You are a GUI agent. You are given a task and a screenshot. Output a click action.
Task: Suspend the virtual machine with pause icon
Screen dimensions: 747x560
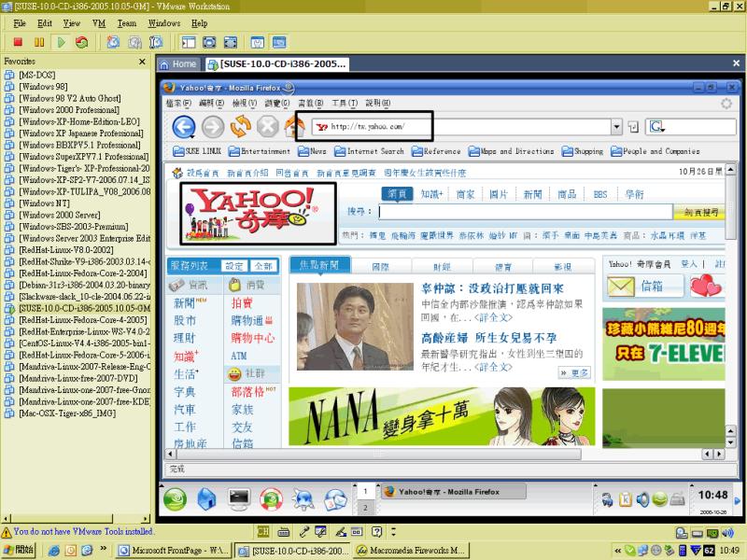pos(39,42)
